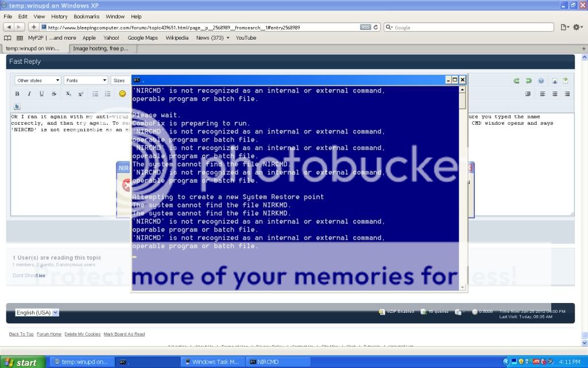Toggle bold formatting in reply editor
588x368 pixels.
tap(17, 94)
